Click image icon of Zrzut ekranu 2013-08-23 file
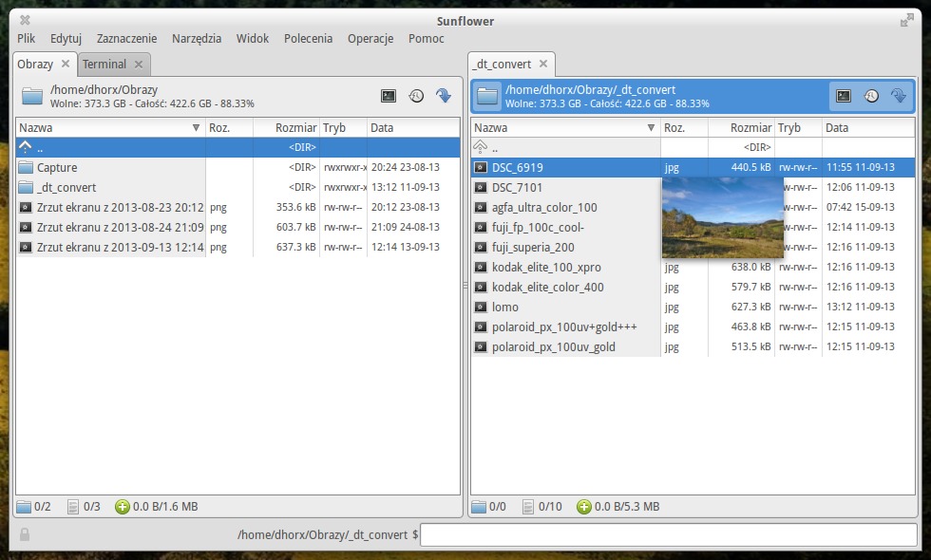931x560 pixels. (25, 208)
